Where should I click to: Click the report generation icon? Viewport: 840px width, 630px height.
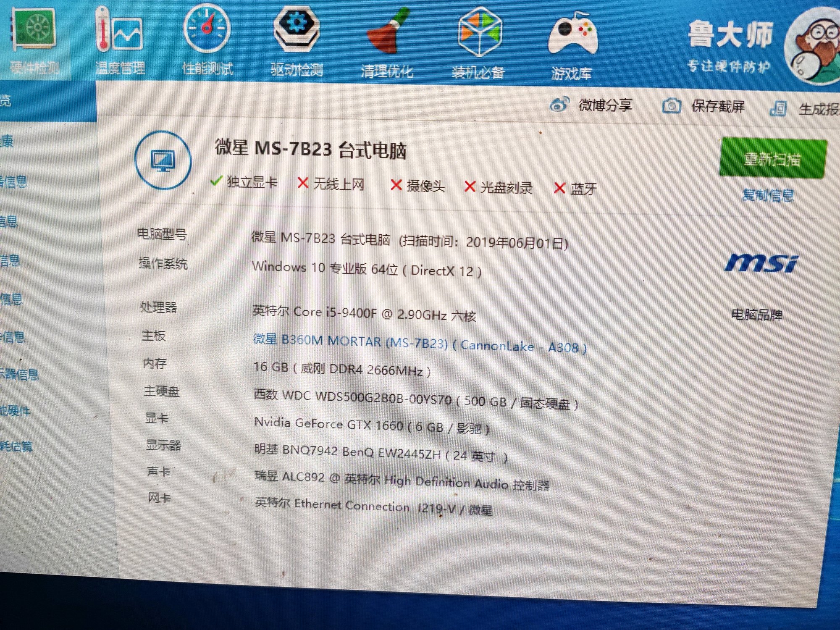click(x=778, y=108)
